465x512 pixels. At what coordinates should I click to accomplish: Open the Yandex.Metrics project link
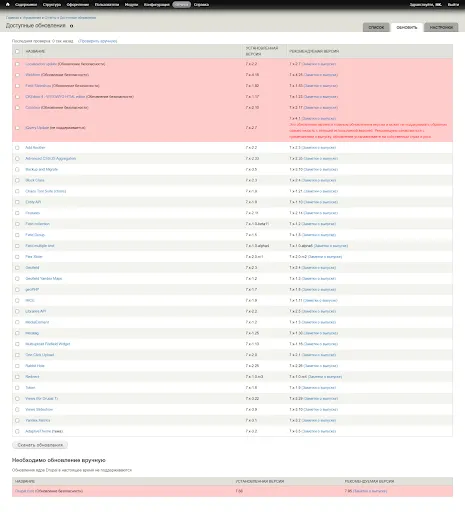point(38,421)
